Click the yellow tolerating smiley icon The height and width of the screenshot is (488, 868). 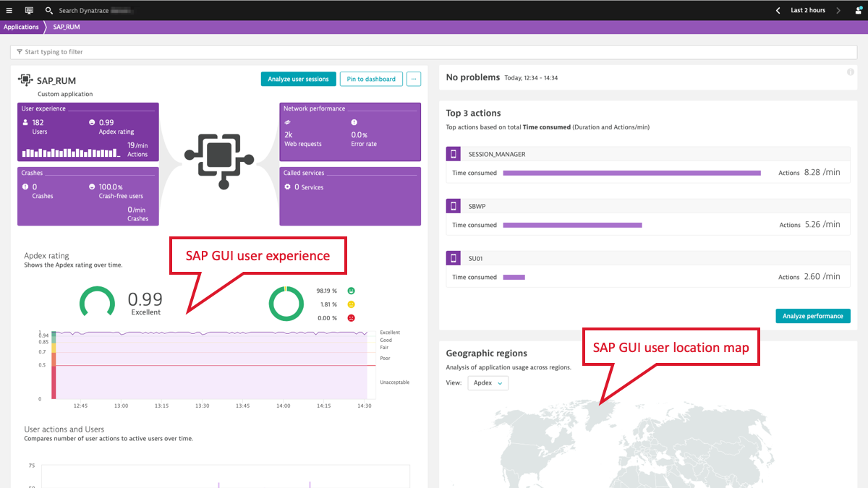tap(352, 304)
